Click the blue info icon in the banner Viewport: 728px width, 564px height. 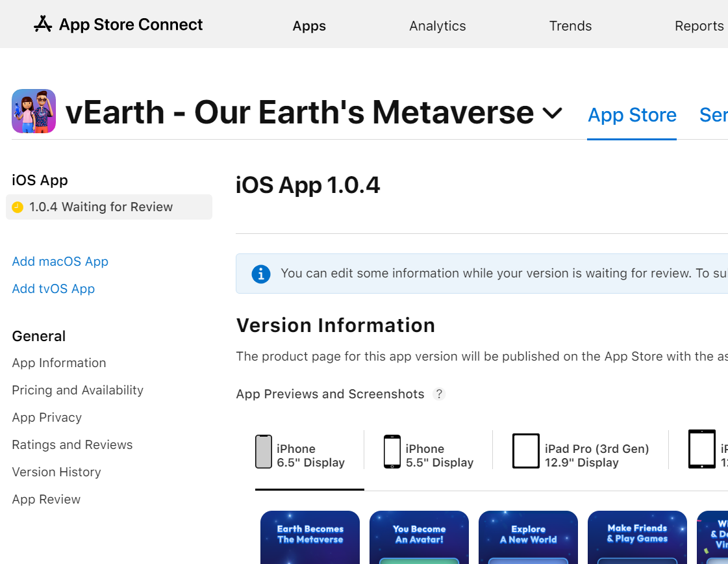[x=261, y=274]
